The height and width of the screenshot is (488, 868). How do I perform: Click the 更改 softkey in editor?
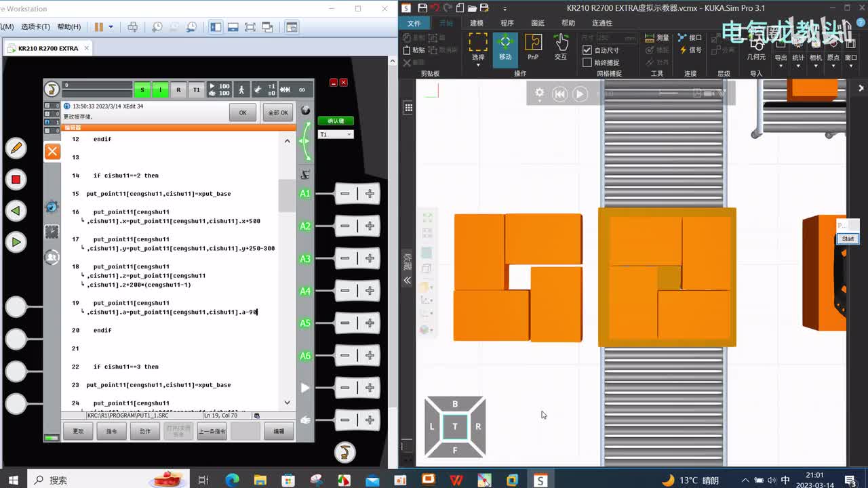[x=78, y=431]
